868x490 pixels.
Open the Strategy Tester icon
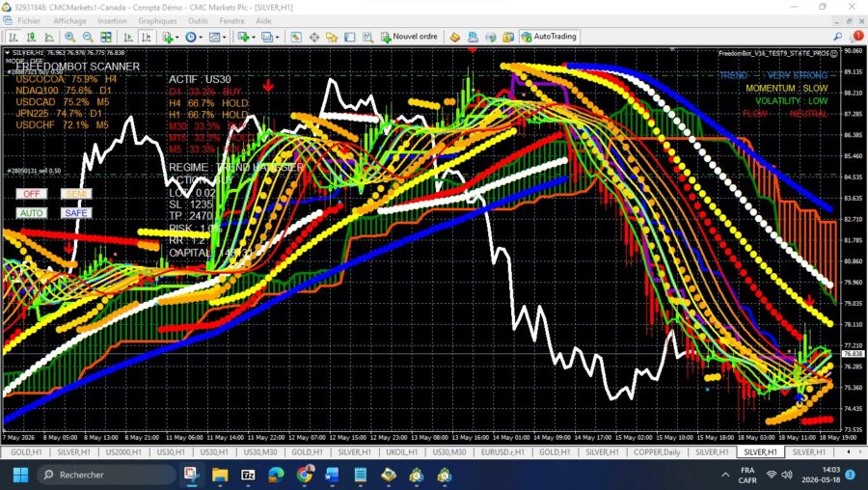[x=367, y=37]
